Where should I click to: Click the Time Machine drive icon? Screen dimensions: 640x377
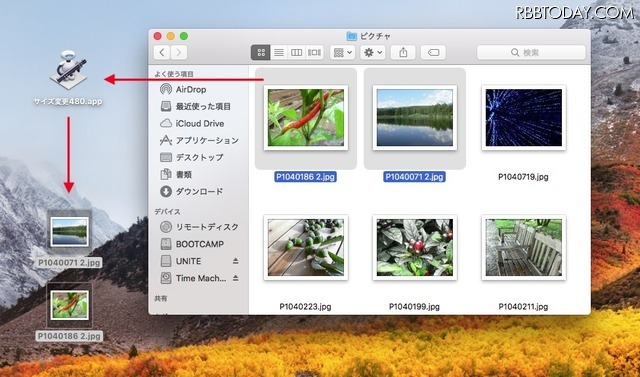coord(166,278)
